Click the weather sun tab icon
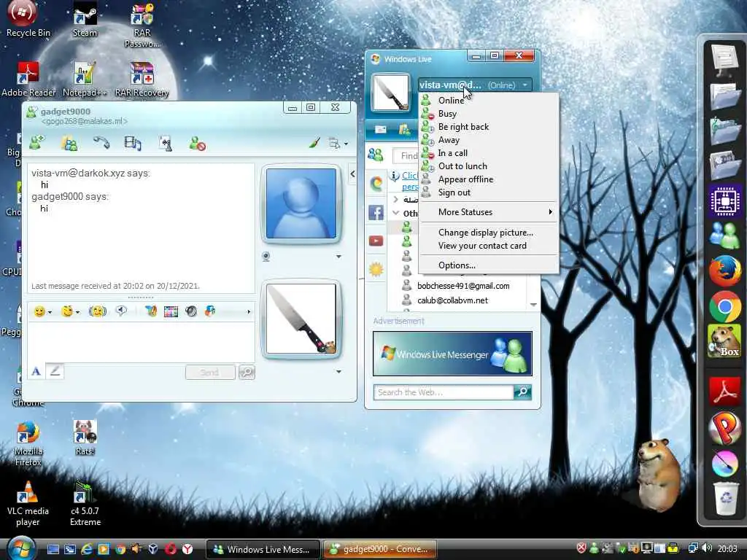Image resolution: width=747 pixels, height=560 pixels. pyautogui.click(x=376, y=270)
